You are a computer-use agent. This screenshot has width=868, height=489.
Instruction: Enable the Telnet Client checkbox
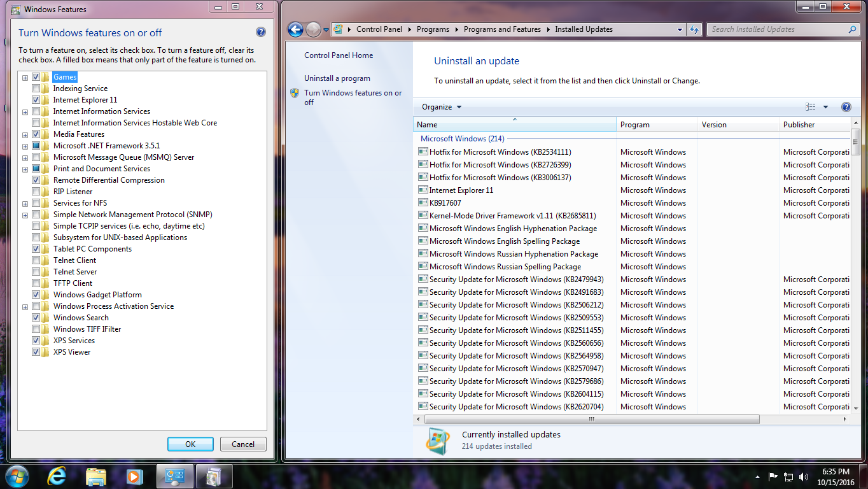(36, 260)
